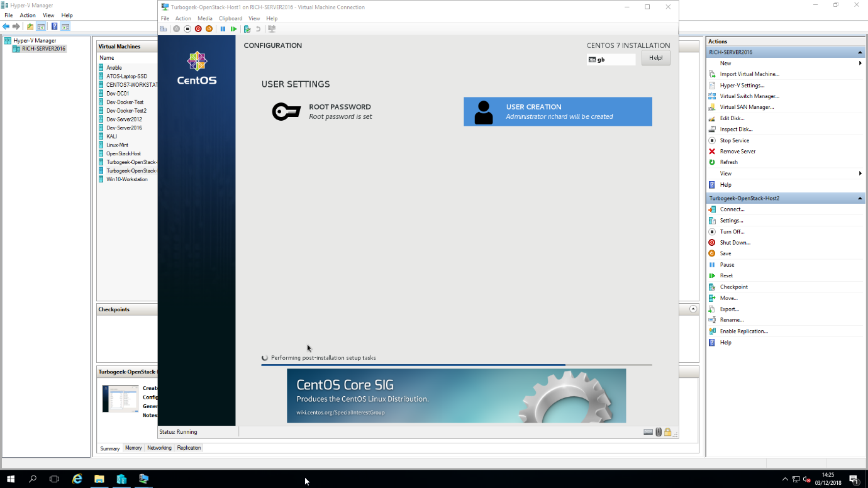Expand the New submenu in Actions pane
The height and width of the screenshot is (488, 868).
click(x=860, y=63)
